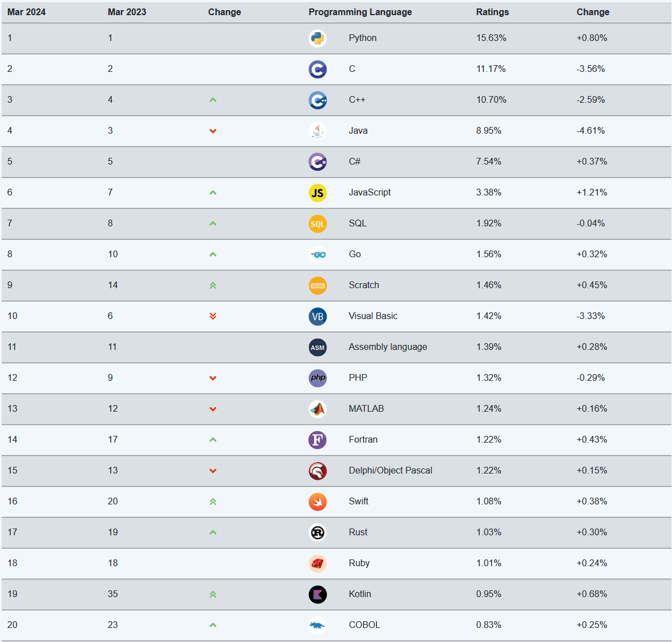Click the Ruby gem logo icon
This screenshot has width=672, height=642.
point(317,563)
